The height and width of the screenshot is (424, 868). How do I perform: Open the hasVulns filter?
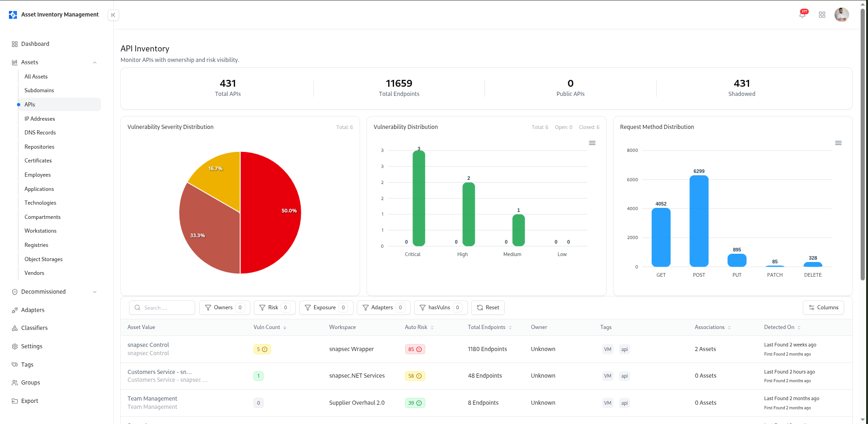point(441,307)
